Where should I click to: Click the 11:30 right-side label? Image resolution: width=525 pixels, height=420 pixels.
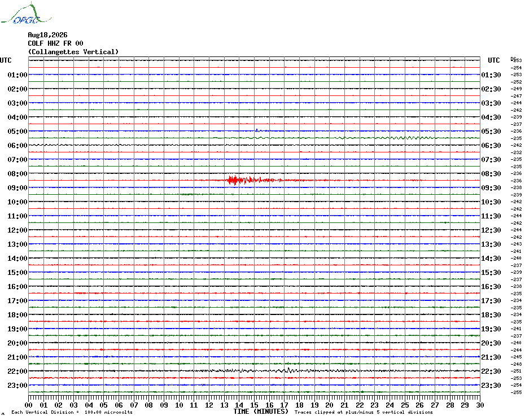click(x=491, y=216)
